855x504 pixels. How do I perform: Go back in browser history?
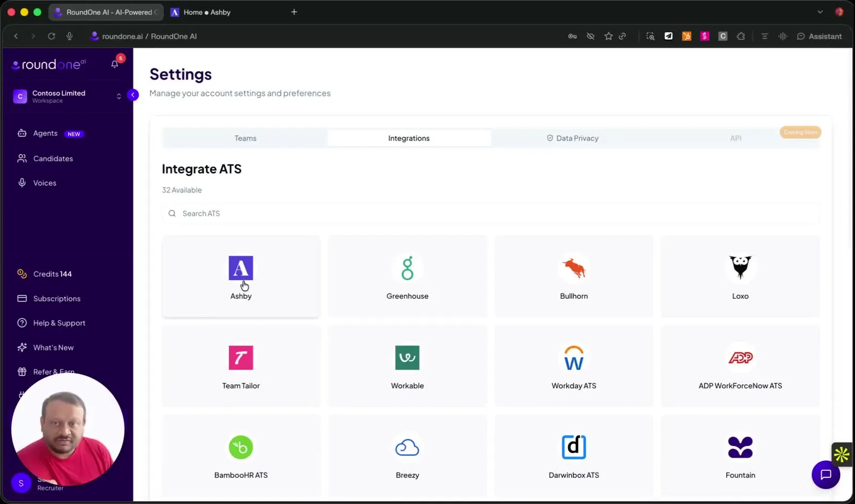(16, 36)
